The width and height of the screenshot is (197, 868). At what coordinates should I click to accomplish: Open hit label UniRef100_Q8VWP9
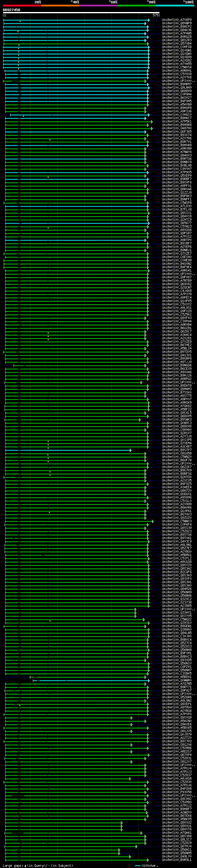pos(177,23)
